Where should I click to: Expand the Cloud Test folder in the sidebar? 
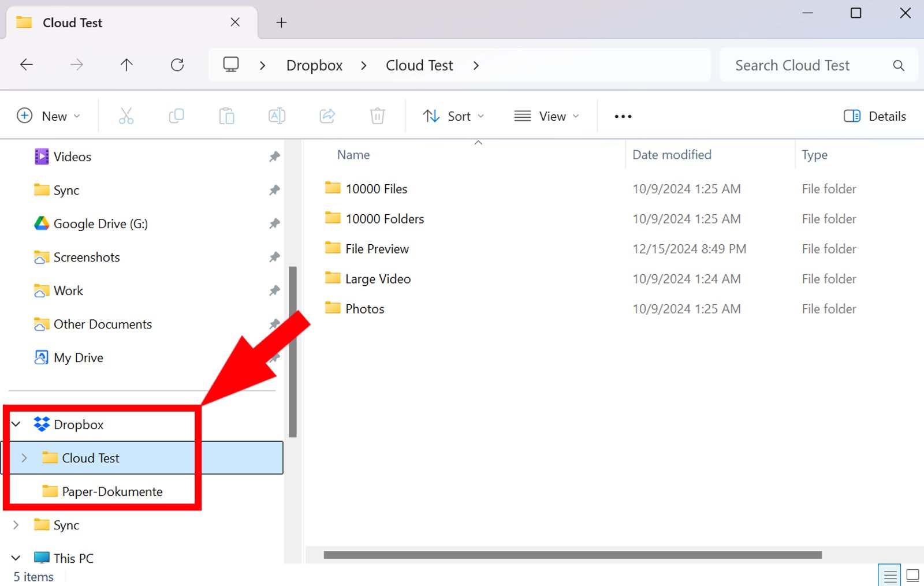tap(24, 458)
